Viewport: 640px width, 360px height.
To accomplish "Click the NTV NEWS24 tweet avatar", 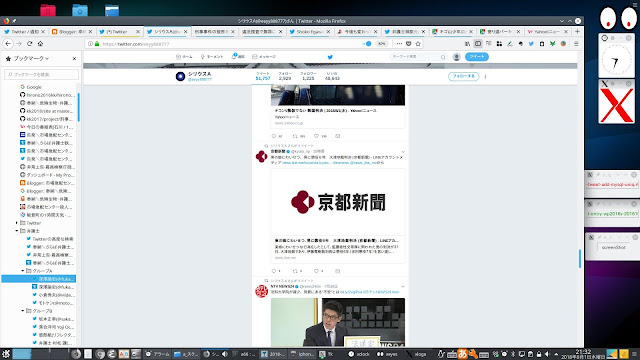I will pos(261,291).
